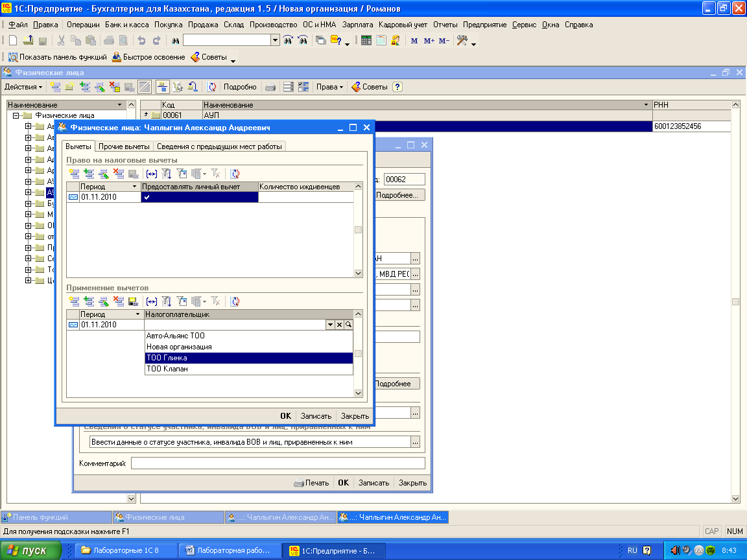Switch to the Прочие вычеты tab
The image size is (747, 560).
[124, 146]
